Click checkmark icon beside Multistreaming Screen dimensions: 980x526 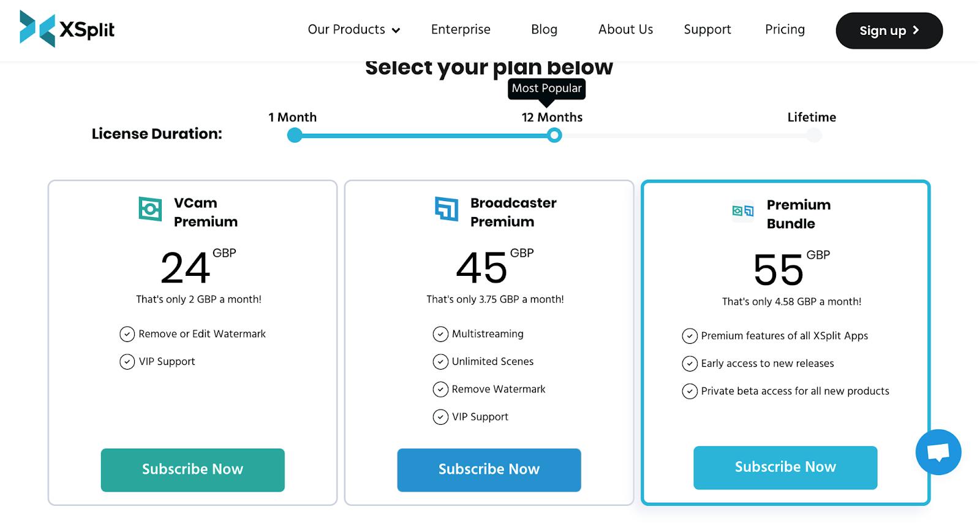coord(440,334)
